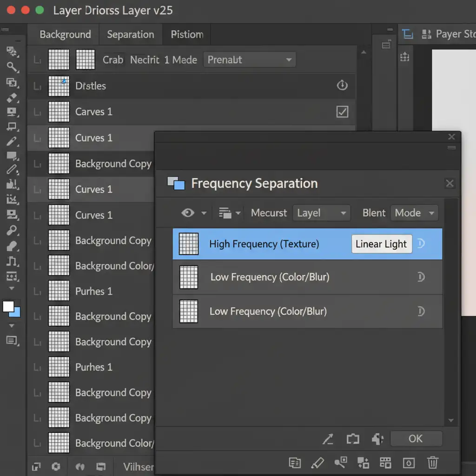Click the overlapping squares Frequency Separation icon
Viewport: 476px width, 476px height.
[176, 184]
